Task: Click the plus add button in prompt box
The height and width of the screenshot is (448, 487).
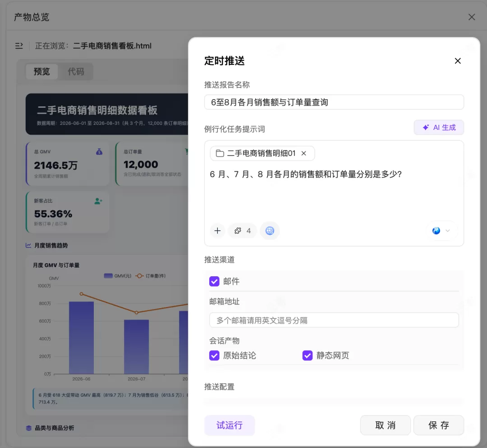Action: [217, 231]
